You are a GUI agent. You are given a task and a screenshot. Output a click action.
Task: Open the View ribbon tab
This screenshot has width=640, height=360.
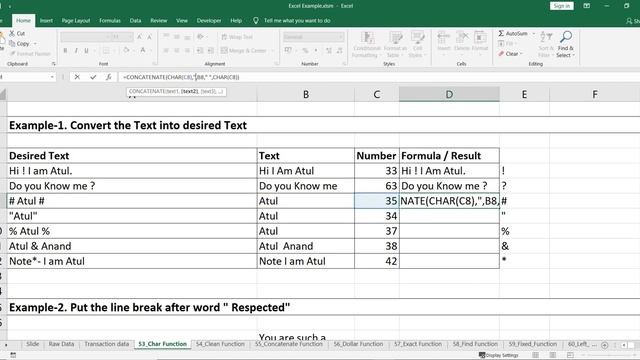click(182, 20)
